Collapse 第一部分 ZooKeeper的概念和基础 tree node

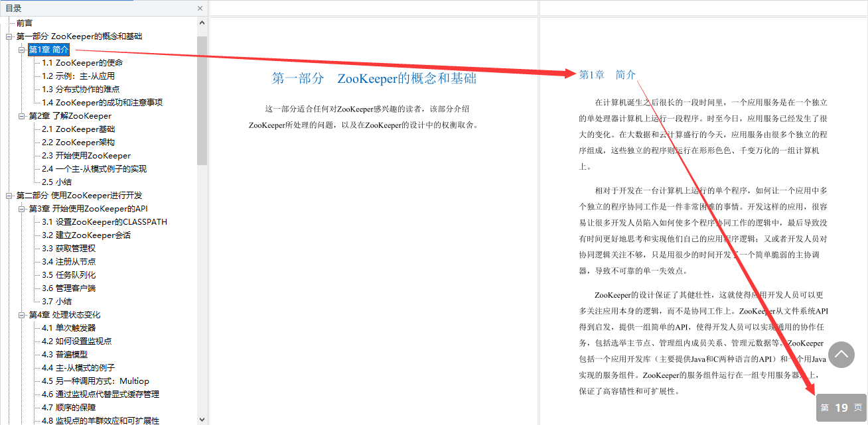coord(9,36)
